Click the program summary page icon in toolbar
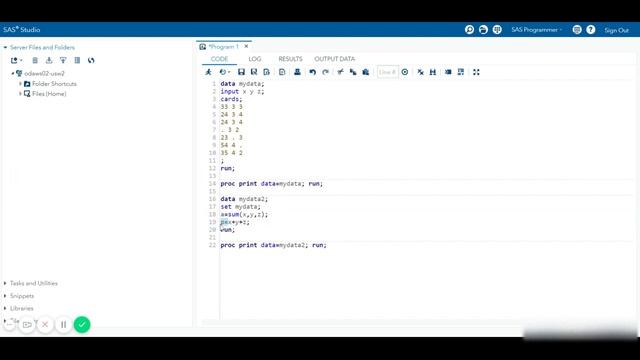This screenshot has width=640, height=360. point(282,72)
